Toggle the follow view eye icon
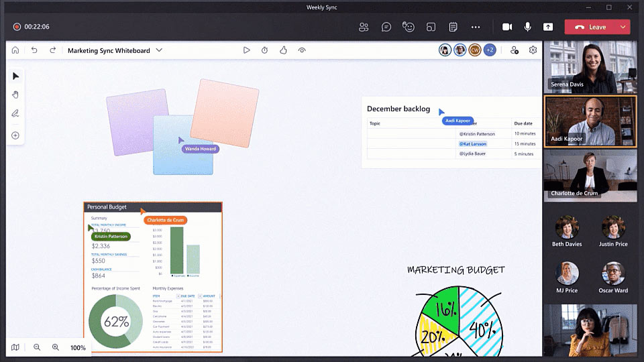644x362 pixels. [302, 50]
